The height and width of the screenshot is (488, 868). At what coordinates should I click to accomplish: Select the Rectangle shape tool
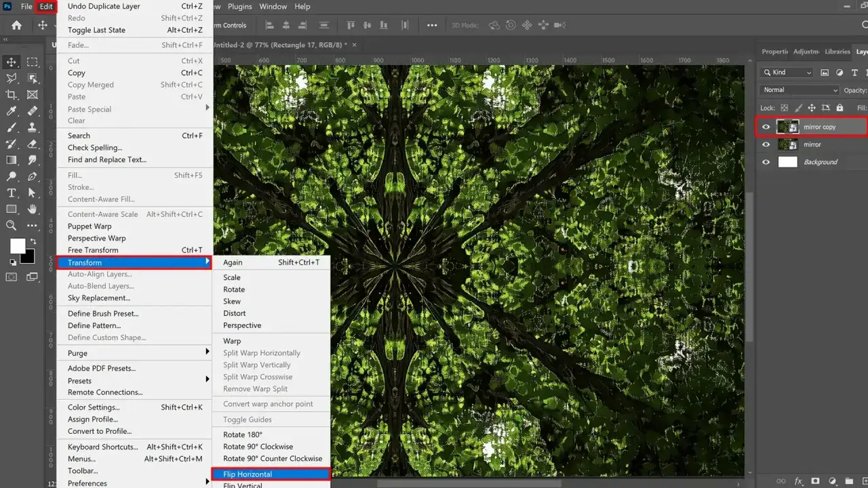[12, 209]
